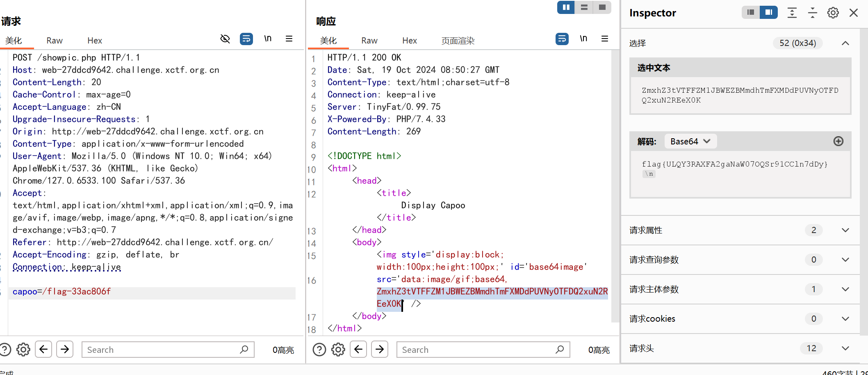Expand all Inspector sections icon
Screen dimensions: 868x375
click(792, 13)
